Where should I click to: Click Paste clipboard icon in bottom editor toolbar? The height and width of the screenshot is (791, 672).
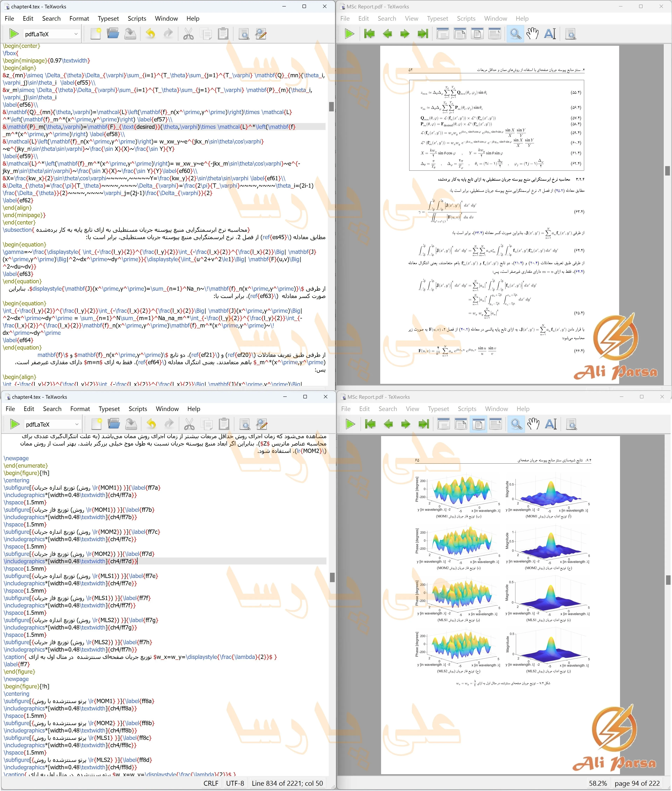tap(224, 424)
